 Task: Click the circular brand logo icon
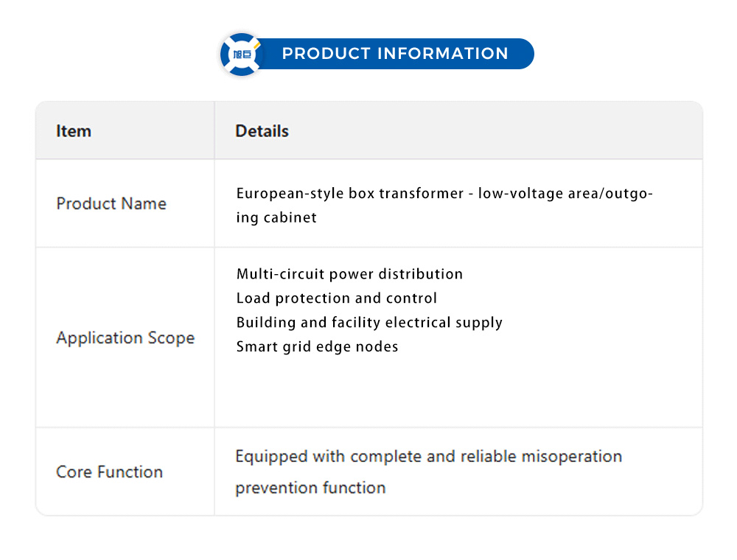pyautogui.click(x=242, y=55)
